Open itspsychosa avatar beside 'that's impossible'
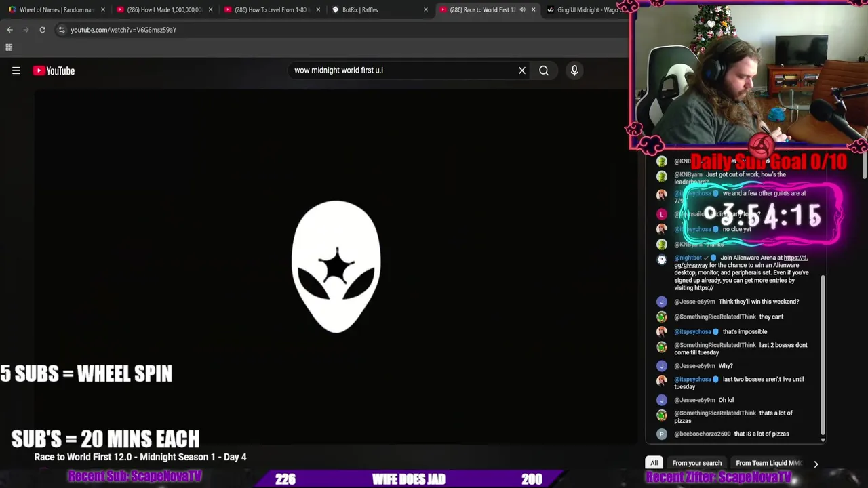 (662, 331)
